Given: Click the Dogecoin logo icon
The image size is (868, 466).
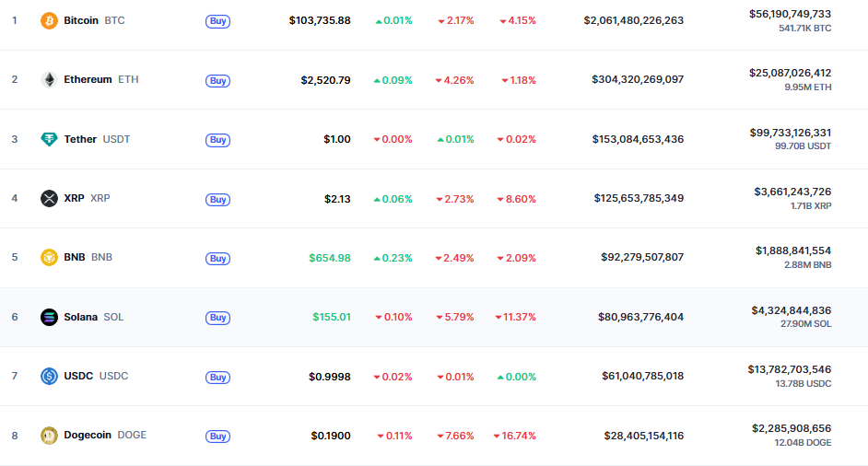Looking at the screenshot, I should pos(49,436).
